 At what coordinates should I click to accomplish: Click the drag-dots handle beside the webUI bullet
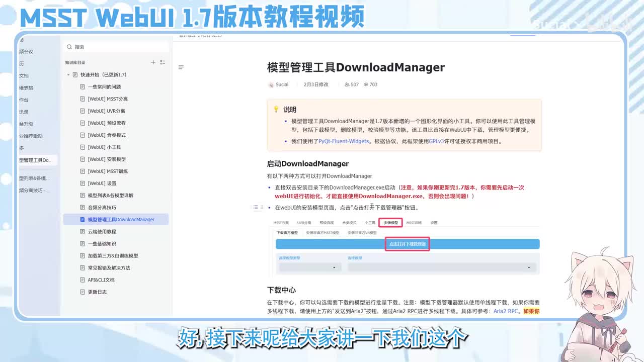[262, 207]
